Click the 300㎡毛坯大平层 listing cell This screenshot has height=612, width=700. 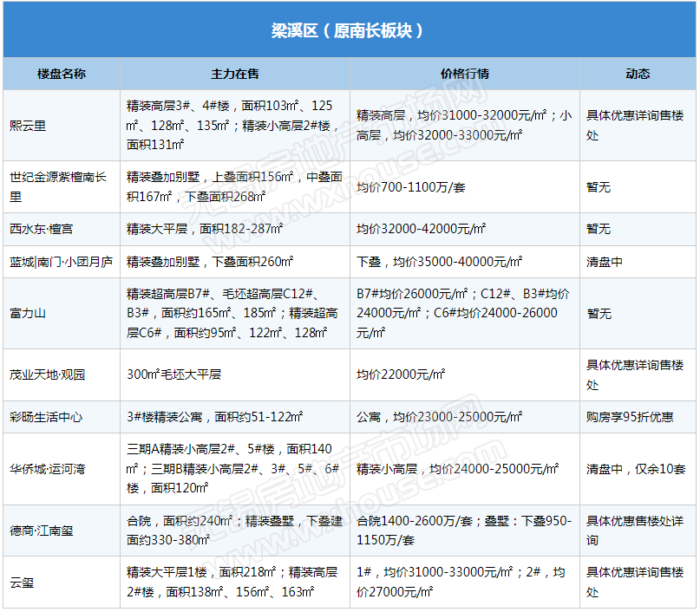coord(173,374)
